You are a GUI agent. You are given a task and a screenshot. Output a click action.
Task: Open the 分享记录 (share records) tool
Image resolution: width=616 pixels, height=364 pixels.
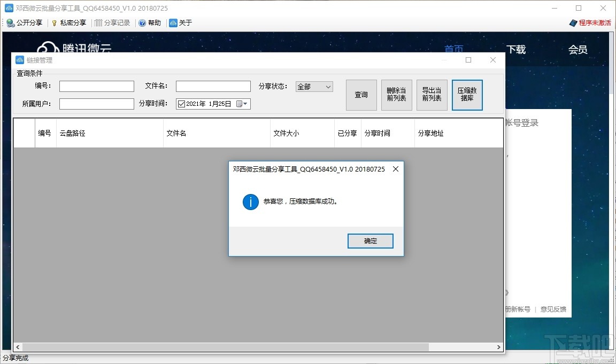point(113,22)
